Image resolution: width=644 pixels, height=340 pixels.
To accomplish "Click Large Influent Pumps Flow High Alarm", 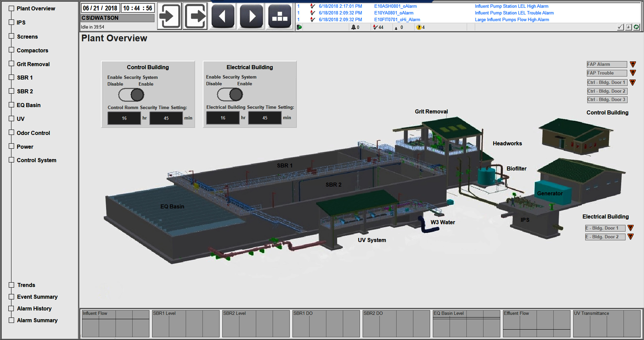I will 512,20.
